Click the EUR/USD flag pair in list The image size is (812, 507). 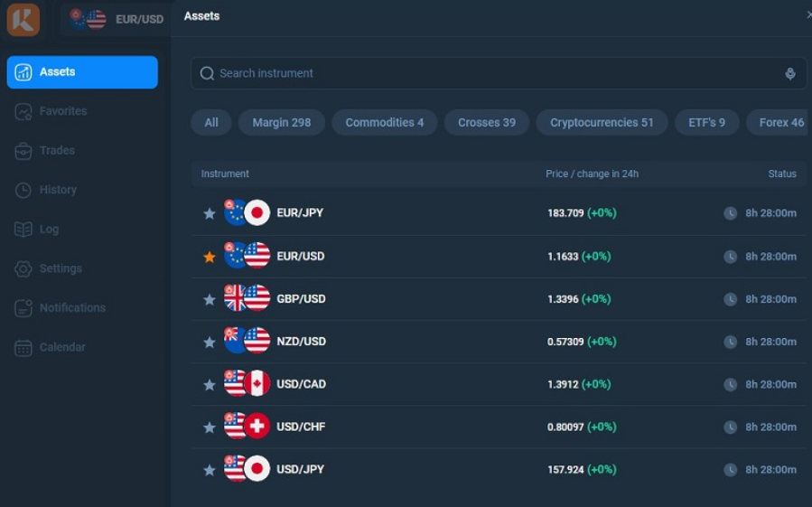click(x=247, y=255)
